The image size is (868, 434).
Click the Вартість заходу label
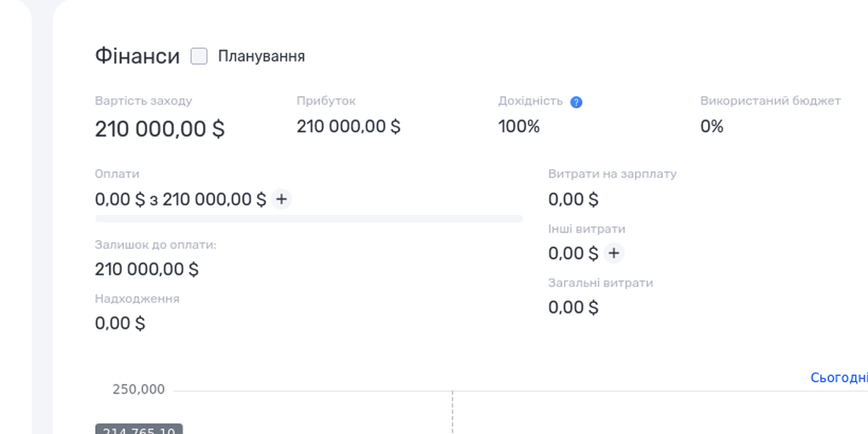coord(143,101)
